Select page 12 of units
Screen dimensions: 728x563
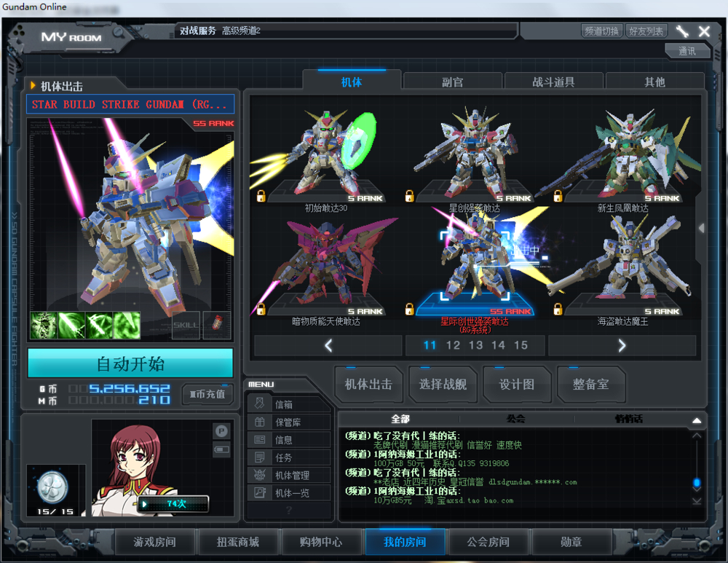tap(453, 345)
